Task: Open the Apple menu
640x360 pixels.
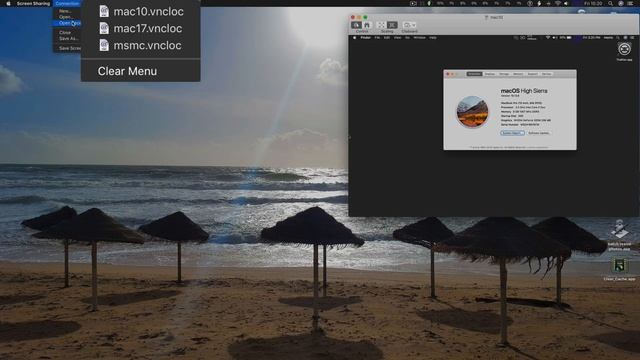Action: click(x=8, y=3)
